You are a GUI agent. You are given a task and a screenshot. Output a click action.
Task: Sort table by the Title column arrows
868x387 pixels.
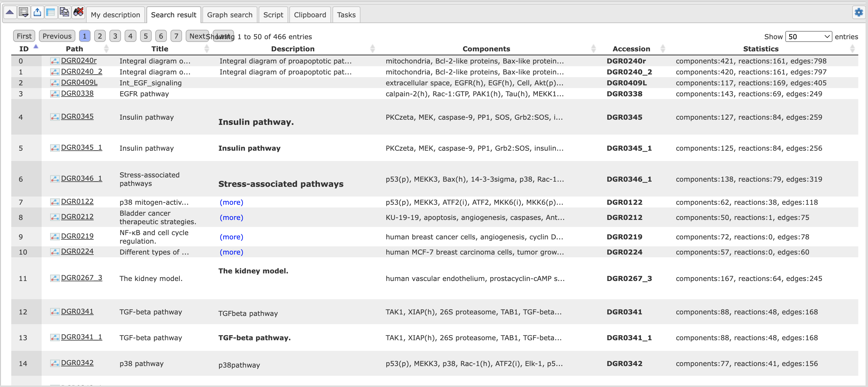point(207,49)
